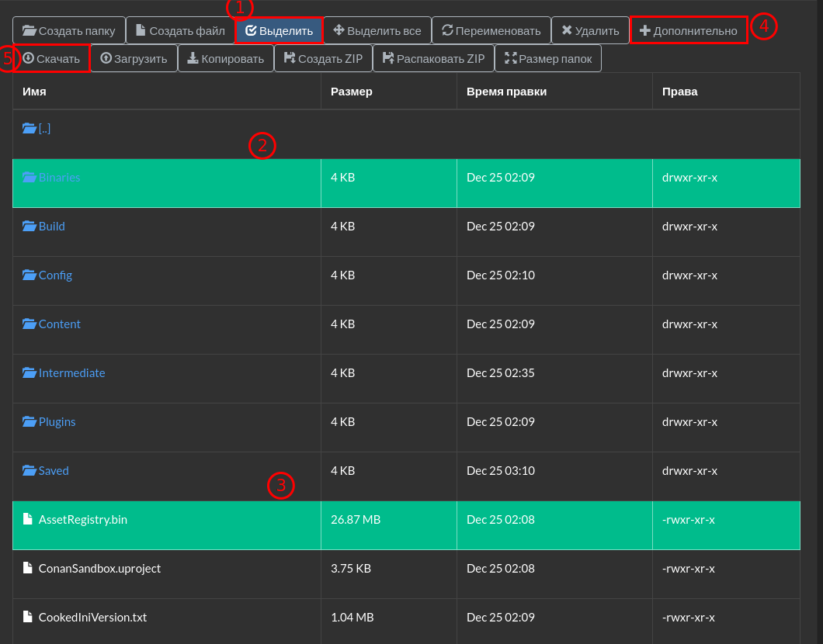Click the Config folder icon
The width and height of the screenshot is (823, 644).
pos(29,275)
